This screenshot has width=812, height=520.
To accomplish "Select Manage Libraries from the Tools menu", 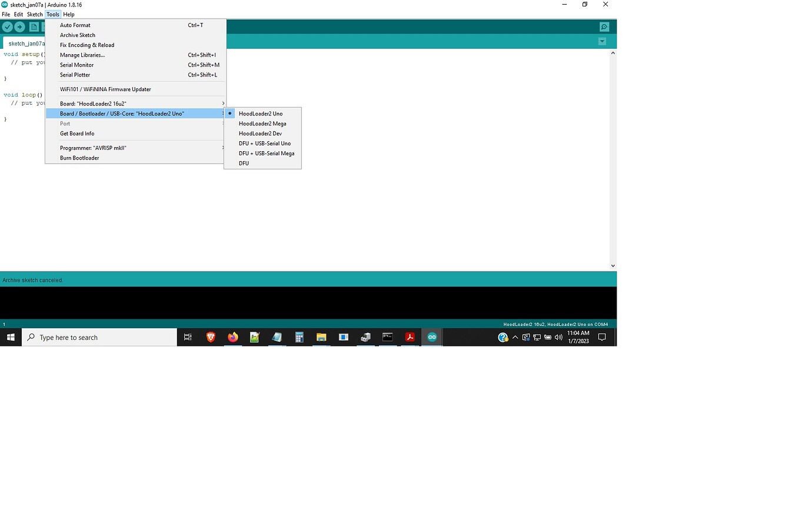I will (x=82, y=55).
